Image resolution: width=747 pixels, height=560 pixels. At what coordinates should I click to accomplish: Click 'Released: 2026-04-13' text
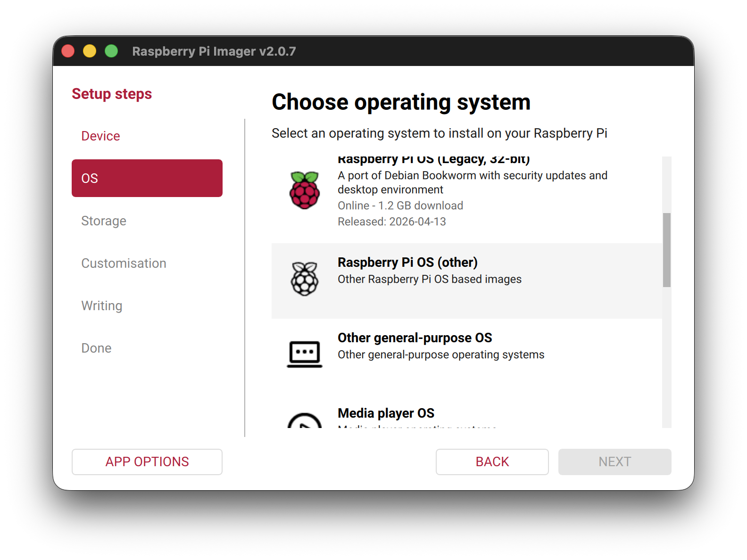[392, 222]
